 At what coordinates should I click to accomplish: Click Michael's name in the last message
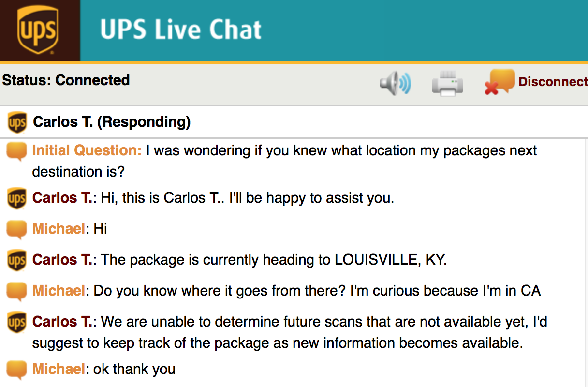(59, 369)
